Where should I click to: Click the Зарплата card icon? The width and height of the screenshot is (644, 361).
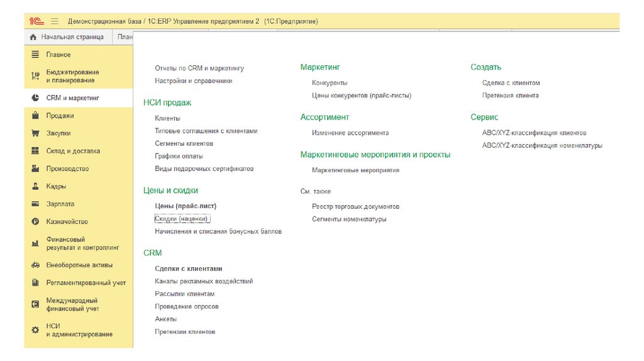pyautogui.click(x=35, y=204)
